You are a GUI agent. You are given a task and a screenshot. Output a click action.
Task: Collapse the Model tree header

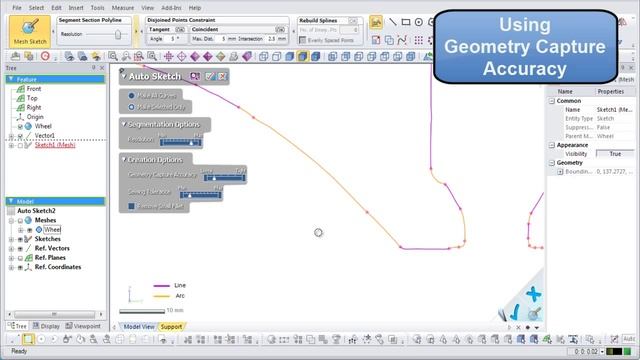11,201
